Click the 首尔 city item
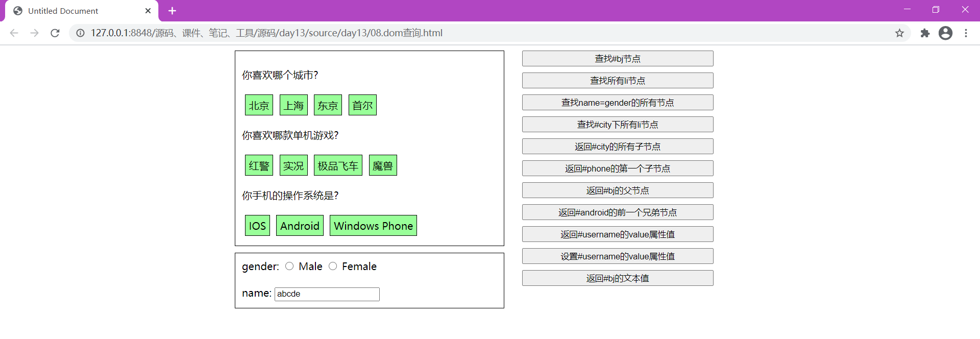 (x=362, y=105)
